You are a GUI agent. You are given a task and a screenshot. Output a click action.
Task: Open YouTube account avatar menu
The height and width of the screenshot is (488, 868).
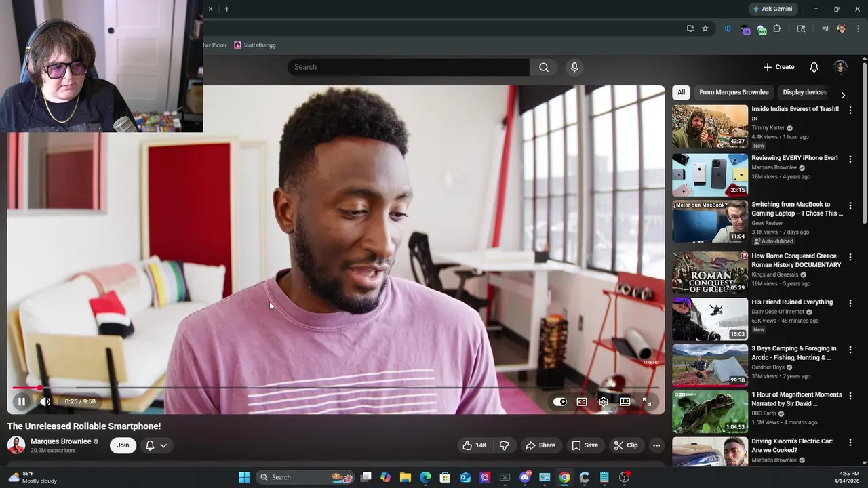(x=840, y=67)
